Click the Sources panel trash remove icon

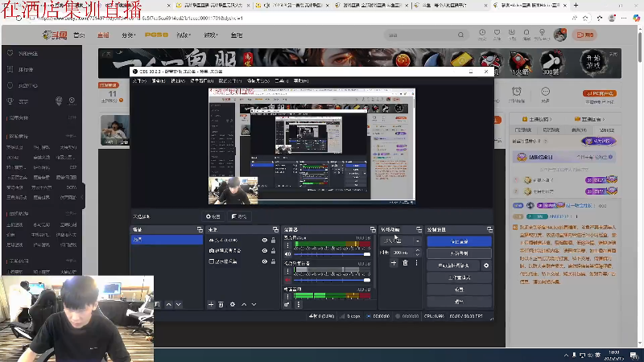221,305
